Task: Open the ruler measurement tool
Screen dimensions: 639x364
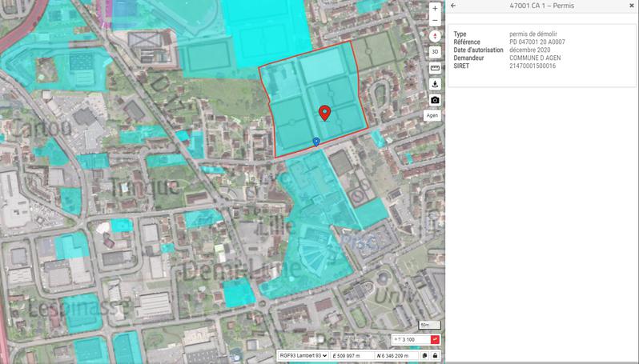Action: point(435,68)
